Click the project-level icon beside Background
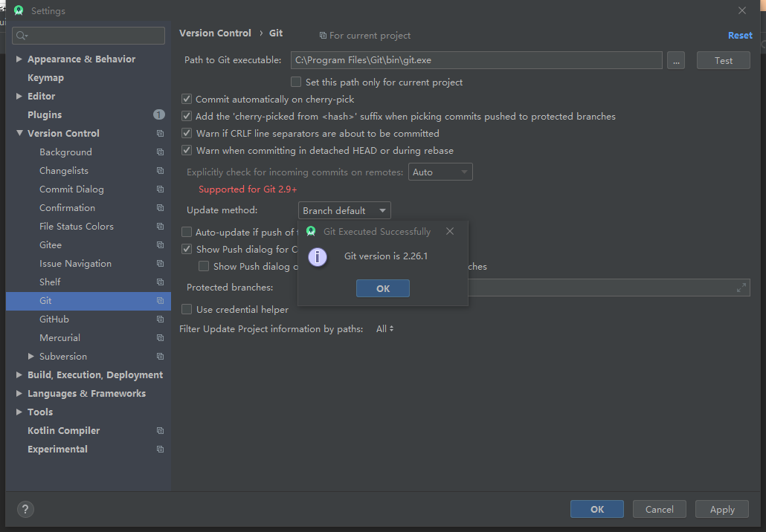The image size is (766, 532). click(160, 152)
